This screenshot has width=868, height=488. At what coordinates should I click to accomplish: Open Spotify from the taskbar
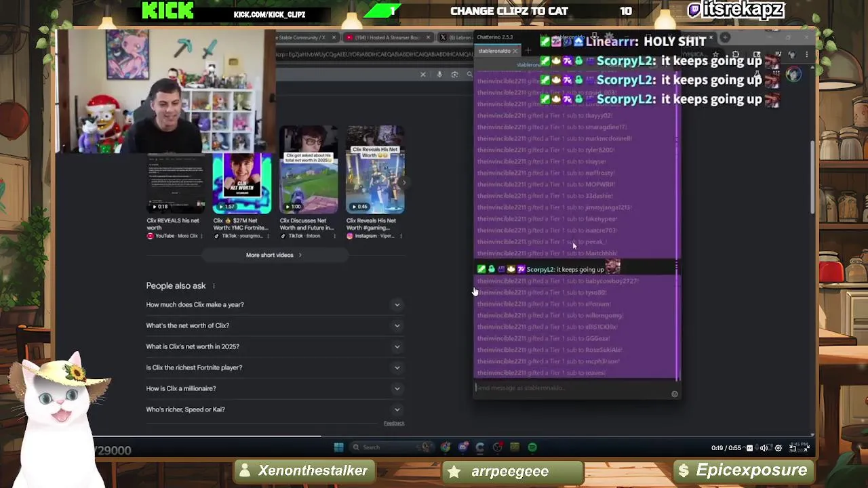(x=532, y=447)
